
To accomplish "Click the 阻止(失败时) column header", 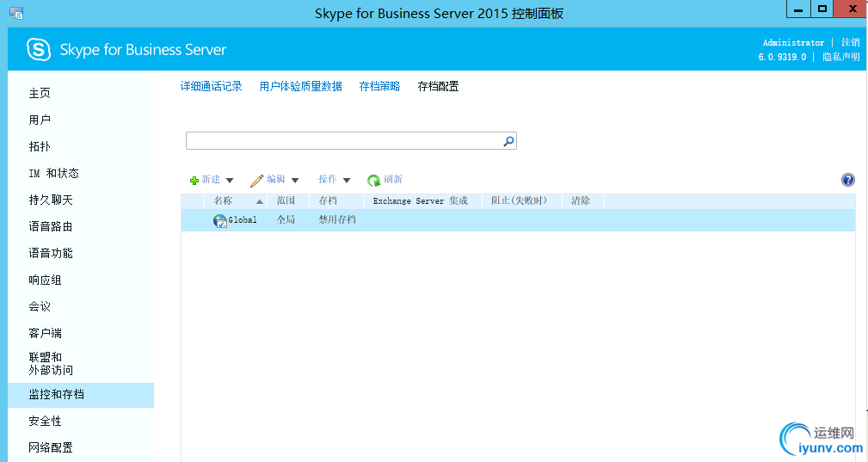I will tap(519, 200).
